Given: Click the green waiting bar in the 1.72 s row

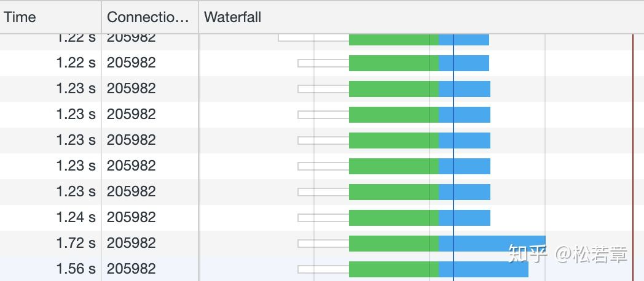Looking at the screenshot, I should [393, 244].
